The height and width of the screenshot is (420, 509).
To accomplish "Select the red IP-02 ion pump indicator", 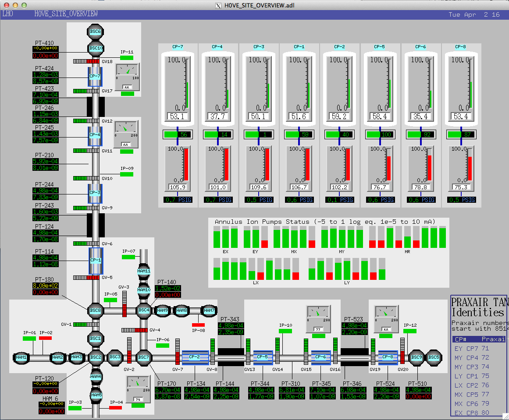I will pos(45,338).
